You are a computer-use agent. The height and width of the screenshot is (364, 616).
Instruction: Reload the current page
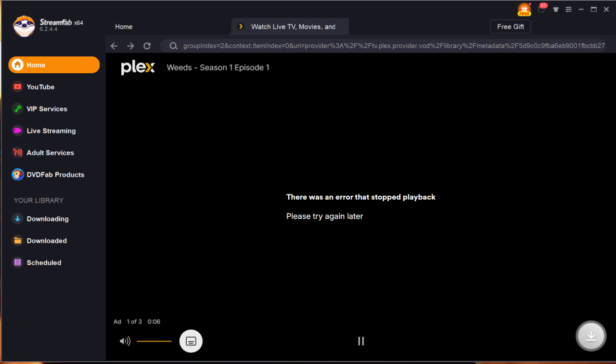coord(147,46)
